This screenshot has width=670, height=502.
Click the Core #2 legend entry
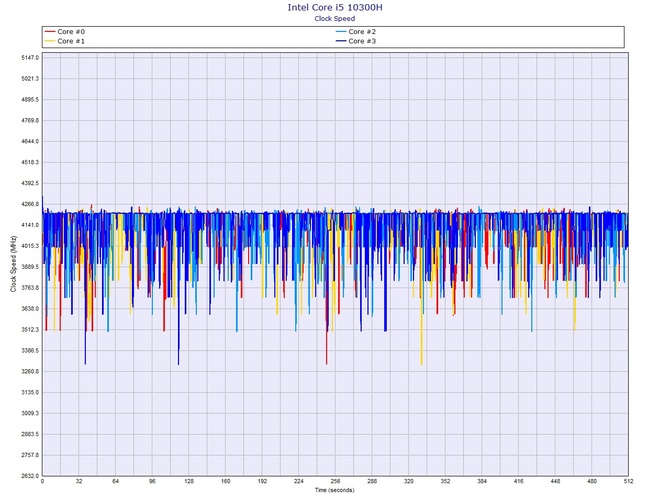(x=356, y=32)
